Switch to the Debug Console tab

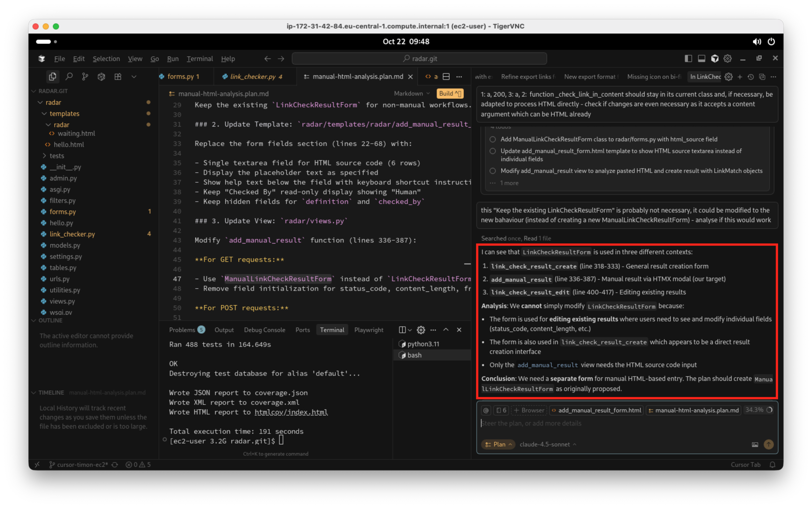264,330
